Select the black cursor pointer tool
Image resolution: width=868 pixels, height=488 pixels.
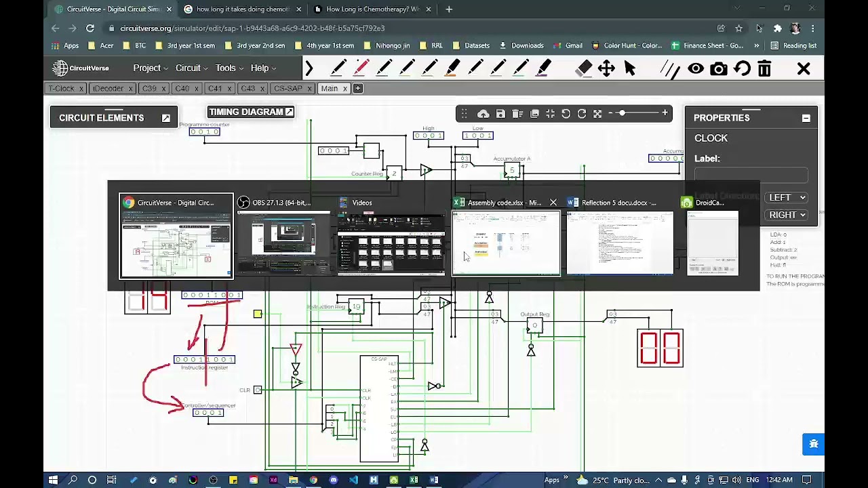[x=630, y=68]
